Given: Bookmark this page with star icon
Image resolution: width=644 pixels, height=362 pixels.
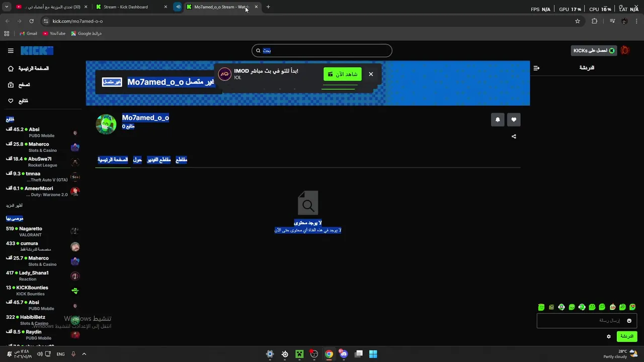Looking at the screenshot, I should tap(578, 21).
